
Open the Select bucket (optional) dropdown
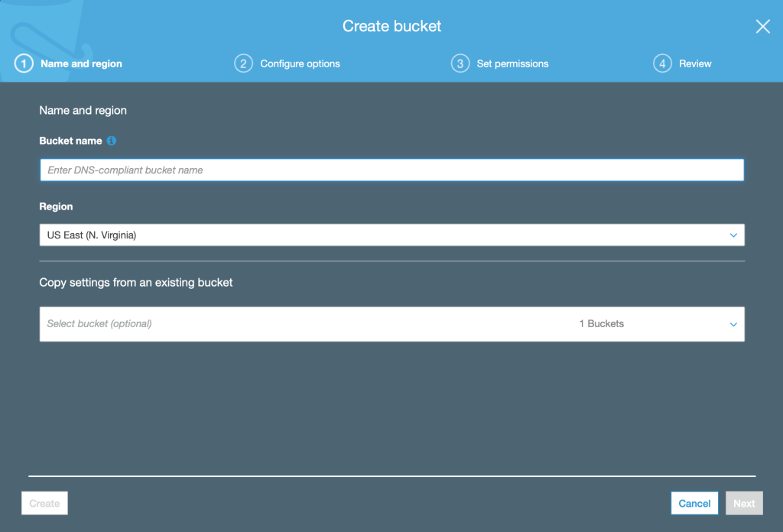[x=306, y=324]
